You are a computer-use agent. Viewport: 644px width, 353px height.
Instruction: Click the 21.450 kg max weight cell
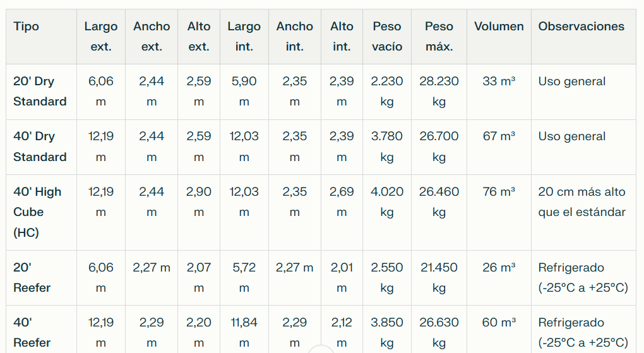439,277
